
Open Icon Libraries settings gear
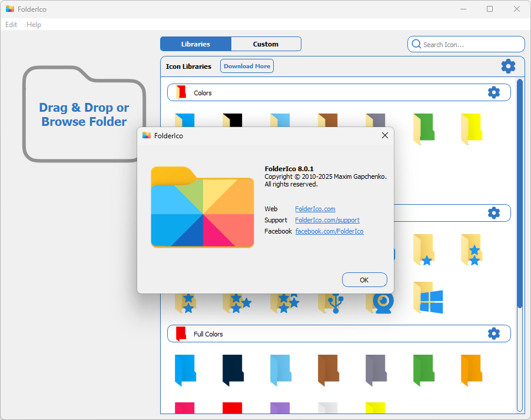508,66
